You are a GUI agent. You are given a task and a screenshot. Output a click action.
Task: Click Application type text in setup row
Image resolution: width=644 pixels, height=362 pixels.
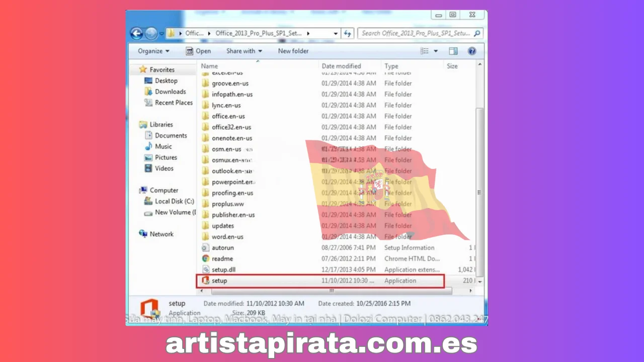(400, 281)
